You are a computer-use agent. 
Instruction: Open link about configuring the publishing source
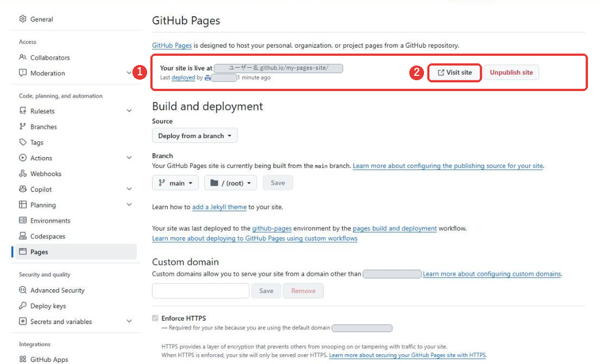pos(447,166)
